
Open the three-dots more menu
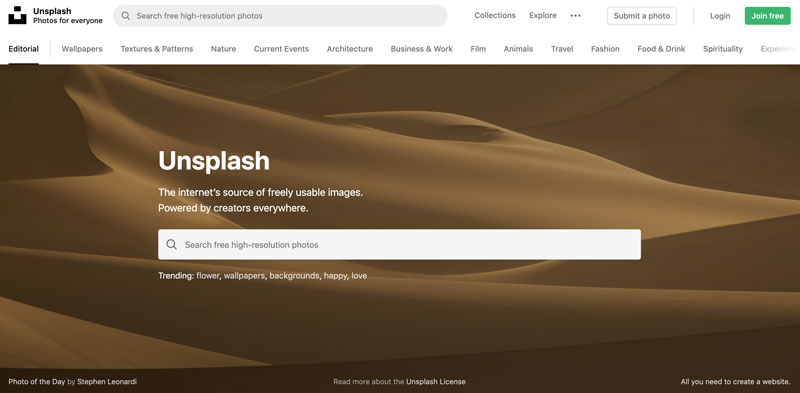click(576, 16)
